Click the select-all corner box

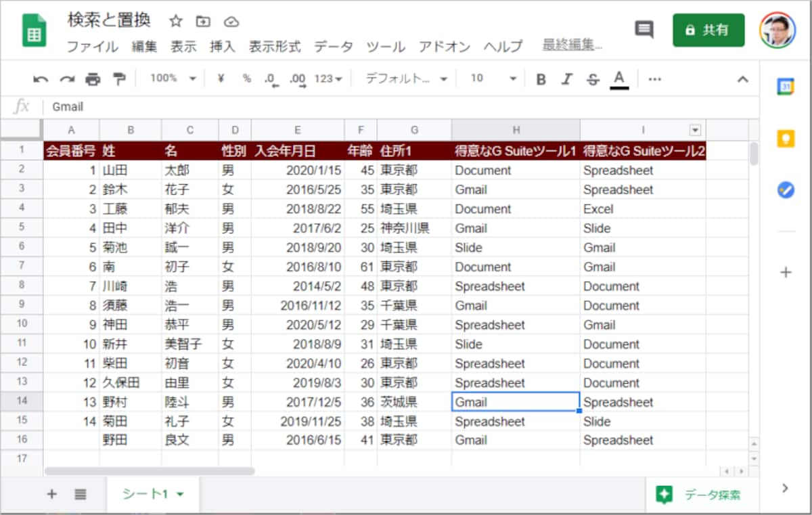click(22, 130)
